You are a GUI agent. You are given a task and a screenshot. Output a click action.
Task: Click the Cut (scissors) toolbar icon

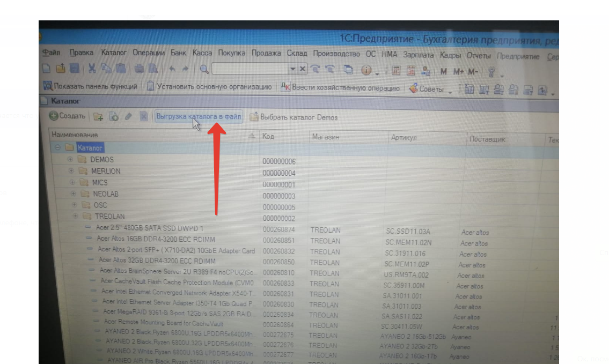click(x=92, y=69)
